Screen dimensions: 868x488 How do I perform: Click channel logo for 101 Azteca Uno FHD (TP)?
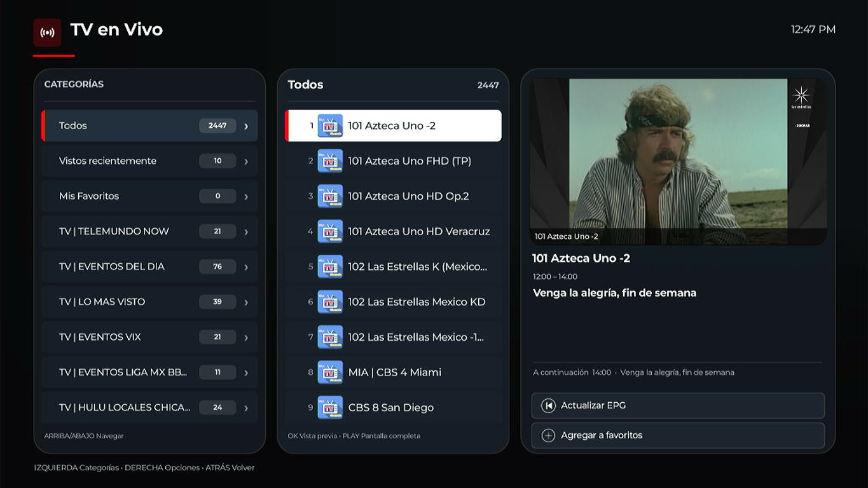pyautogui.click(x=330, y=161)
